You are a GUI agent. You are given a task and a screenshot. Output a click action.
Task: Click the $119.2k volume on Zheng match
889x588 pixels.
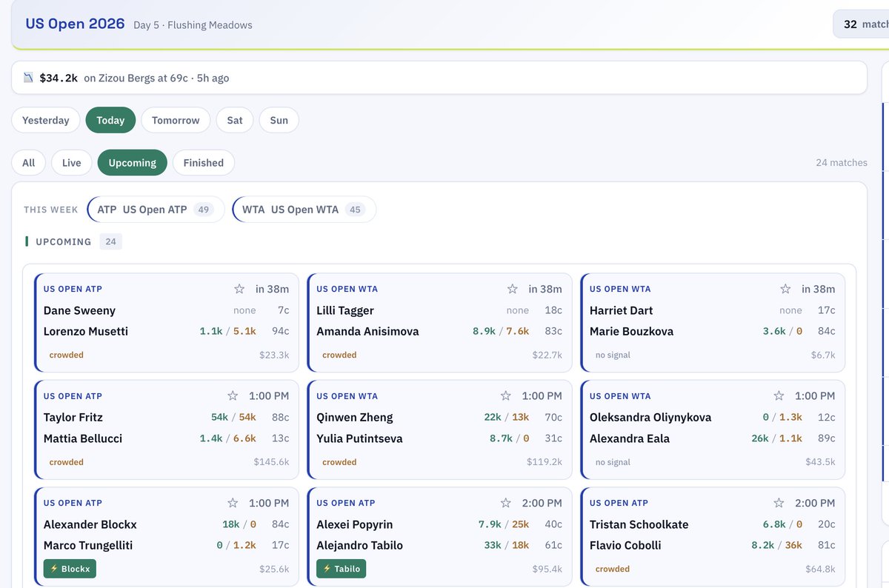pyautogui.click(x=545, y=462)
